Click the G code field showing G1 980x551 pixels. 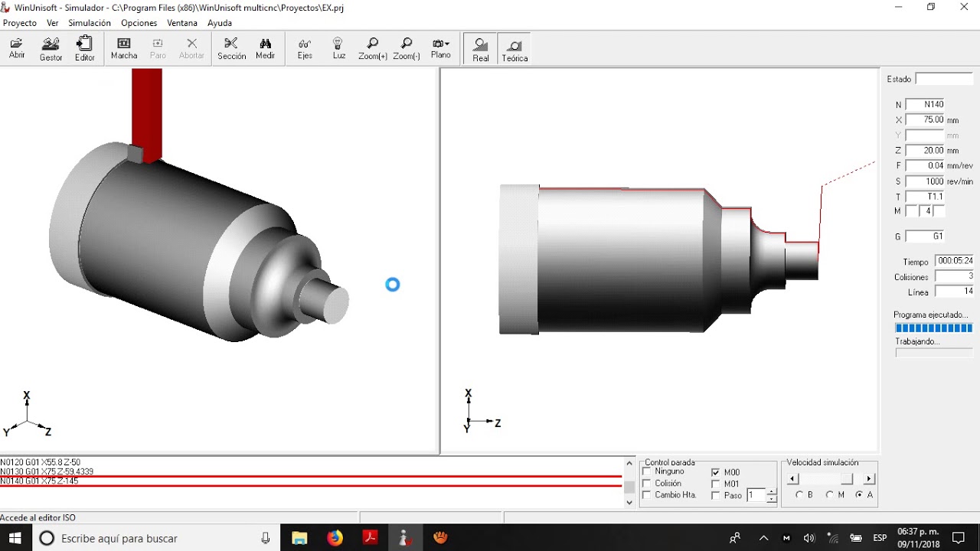pyautogui.click(x=926, y=236)
